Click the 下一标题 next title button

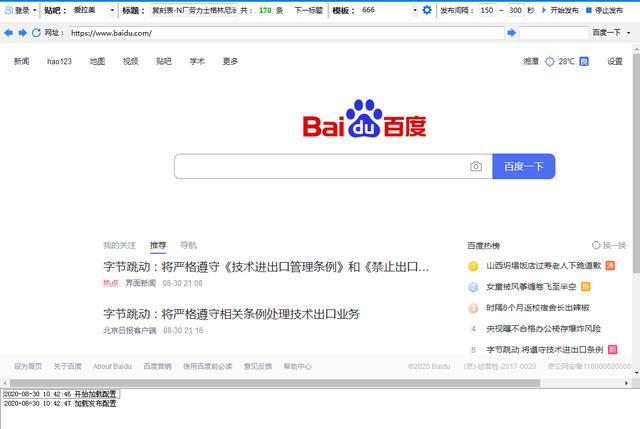tap(308, 10)
